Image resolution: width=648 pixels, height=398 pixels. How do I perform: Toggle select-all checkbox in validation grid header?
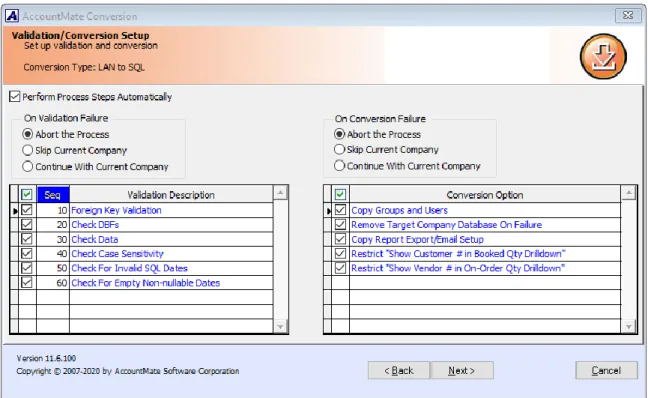(x=27, y=194)
